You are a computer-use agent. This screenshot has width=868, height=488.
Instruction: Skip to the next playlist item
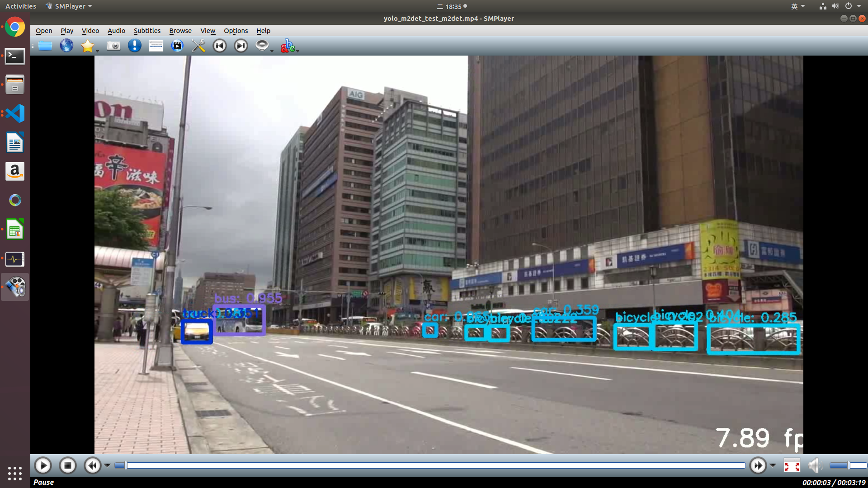click(241, 46)
